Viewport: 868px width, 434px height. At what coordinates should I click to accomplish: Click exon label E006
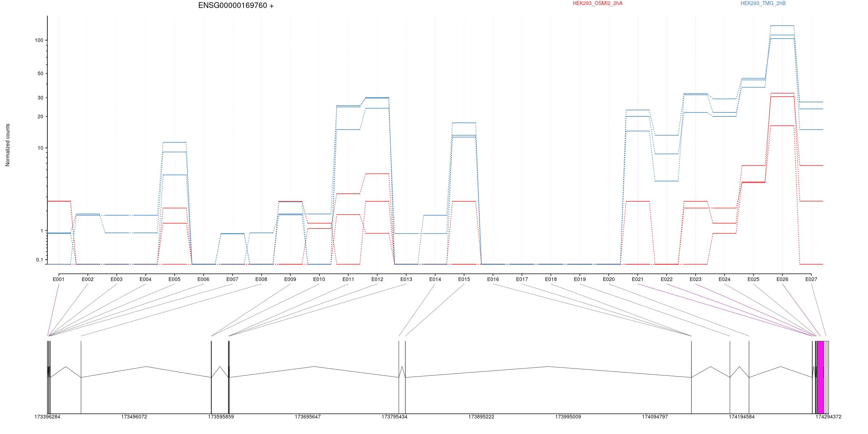pyautogui.click(x=203, y=279)
